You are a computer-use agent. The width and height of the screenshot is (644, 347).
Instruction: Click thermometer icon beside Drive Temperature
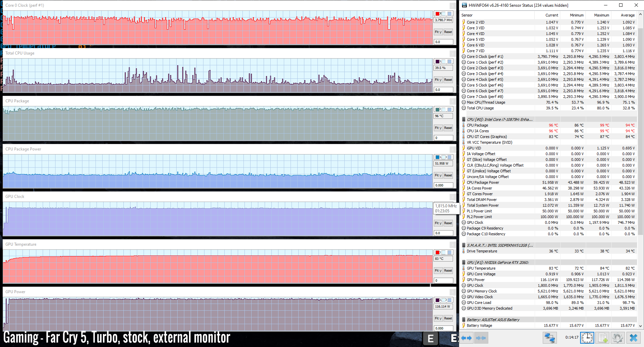(464, 251)
